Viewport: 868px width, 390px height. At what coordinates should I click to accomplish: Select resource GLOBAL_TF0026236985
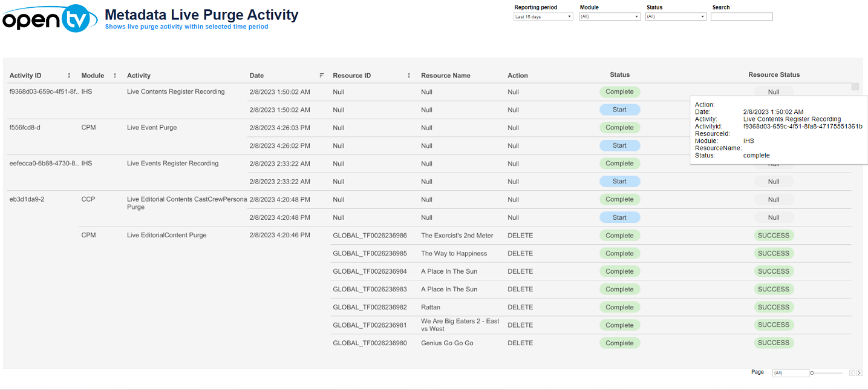(x=370, y=254)
